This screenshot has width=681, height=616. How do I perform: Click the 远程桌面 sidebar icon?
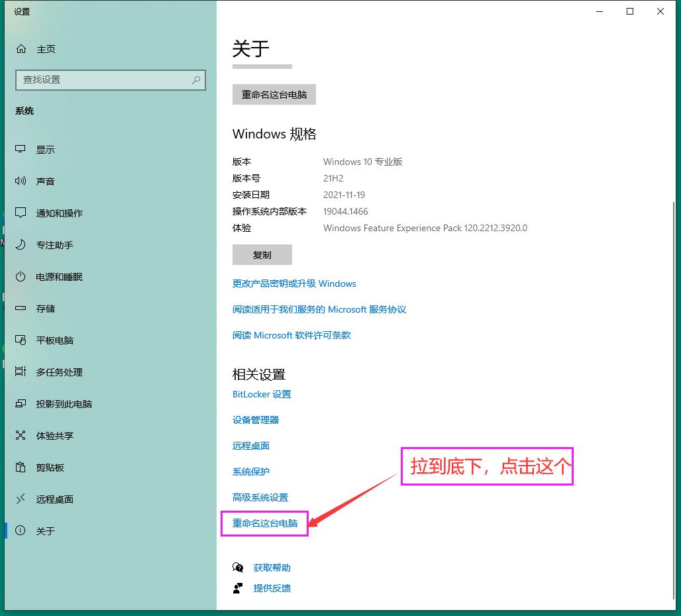pyautogui.click(x=21, y=499)
